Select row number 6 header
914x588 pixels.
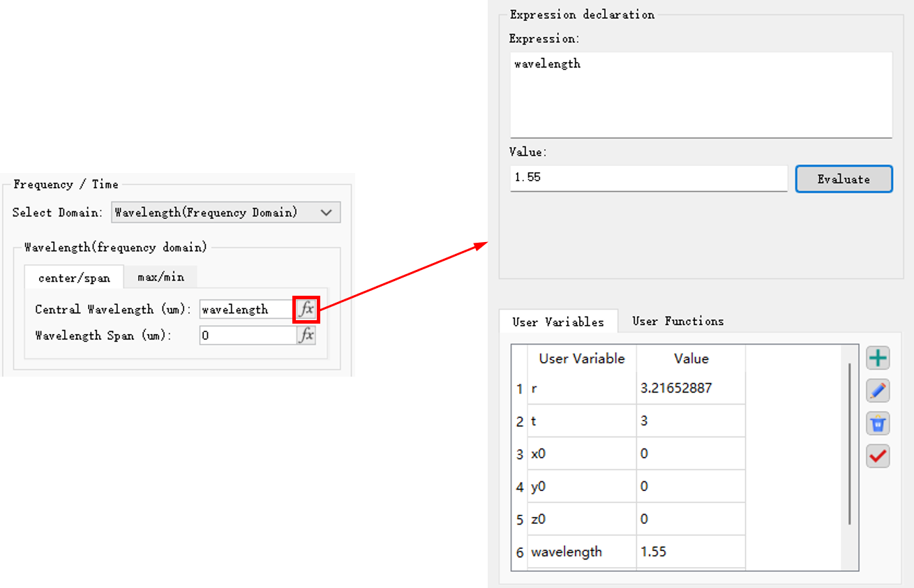pos(519,552)
